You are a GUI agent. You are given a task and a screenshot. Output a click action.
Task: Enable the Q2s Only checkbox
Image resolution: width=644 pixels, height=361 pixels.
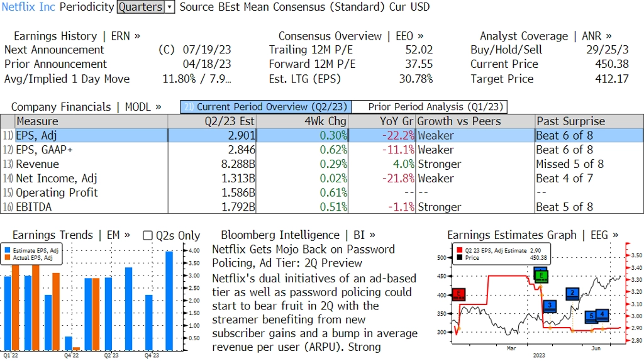(147, 235)
